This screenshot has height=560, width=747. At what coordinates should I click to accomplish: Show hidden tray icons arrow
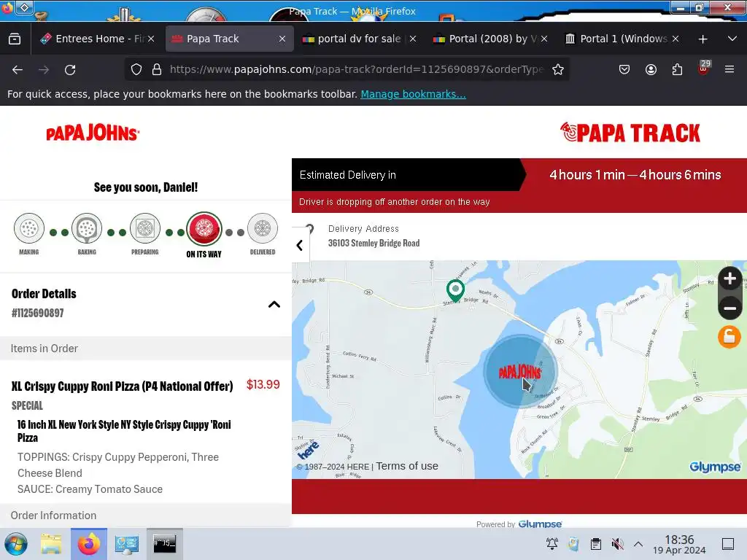tap(638, 544)
